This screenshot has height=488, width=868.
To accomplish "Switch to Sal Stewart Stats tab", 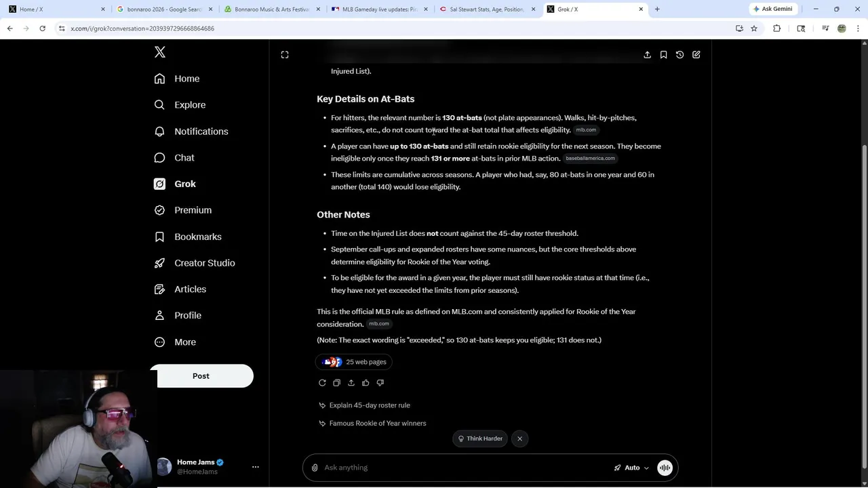I will pyautogui.click(x=487, y=9).
